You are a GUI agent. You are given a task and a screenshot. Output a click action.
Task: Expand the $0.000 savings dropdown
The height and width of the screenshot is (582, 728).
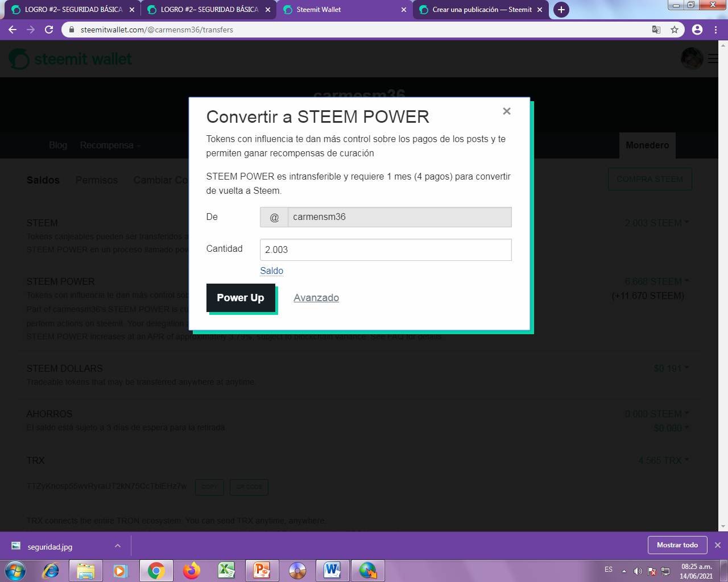pyautogui.click(x=671, y=428)
